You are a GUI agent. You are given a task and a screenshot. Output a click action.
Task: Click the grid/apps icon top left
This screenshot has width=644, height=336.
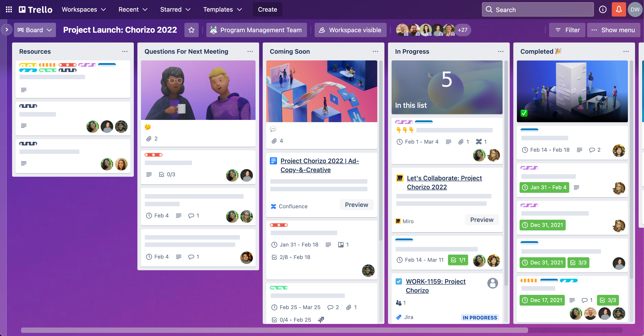pyautogui.click(x=9, y=9)
